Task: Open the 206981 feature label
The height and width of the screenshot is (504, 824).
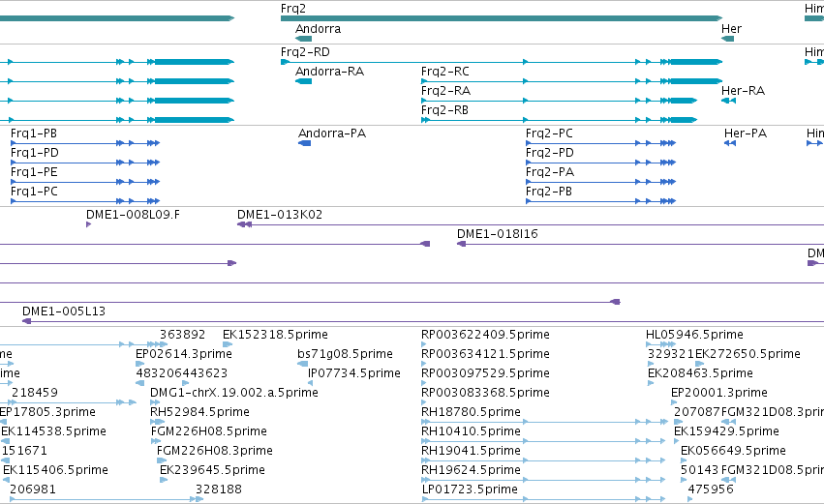Action: click(33, 489)
